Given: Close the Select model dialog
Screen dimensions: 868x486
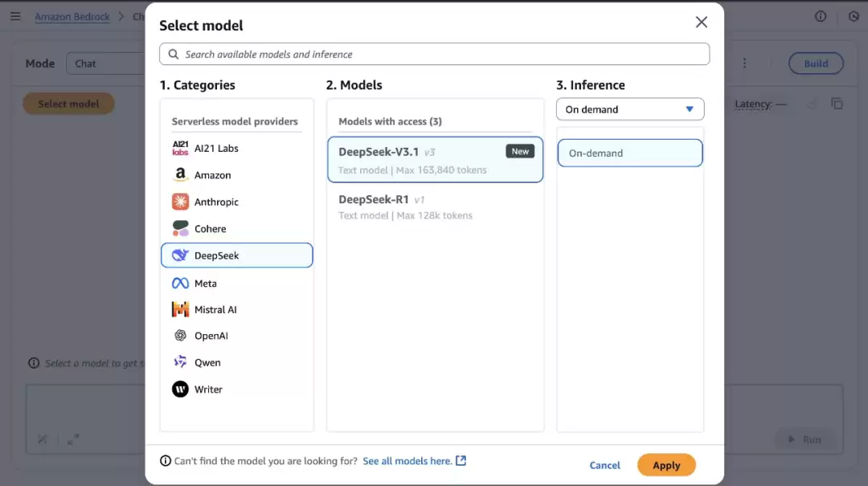Looking at the screenshot, I should tap(701, 22).
